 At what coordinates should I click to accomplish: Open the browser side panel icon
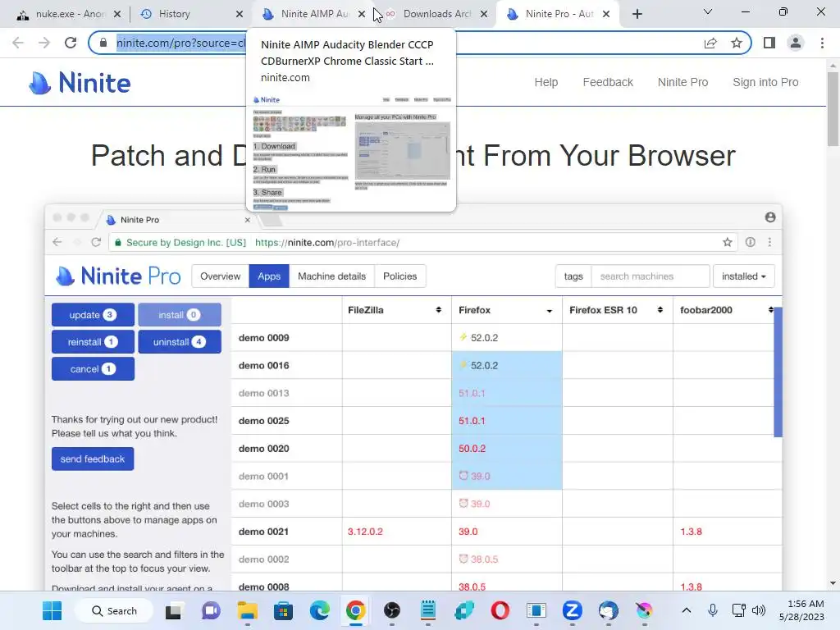point(769,43)
